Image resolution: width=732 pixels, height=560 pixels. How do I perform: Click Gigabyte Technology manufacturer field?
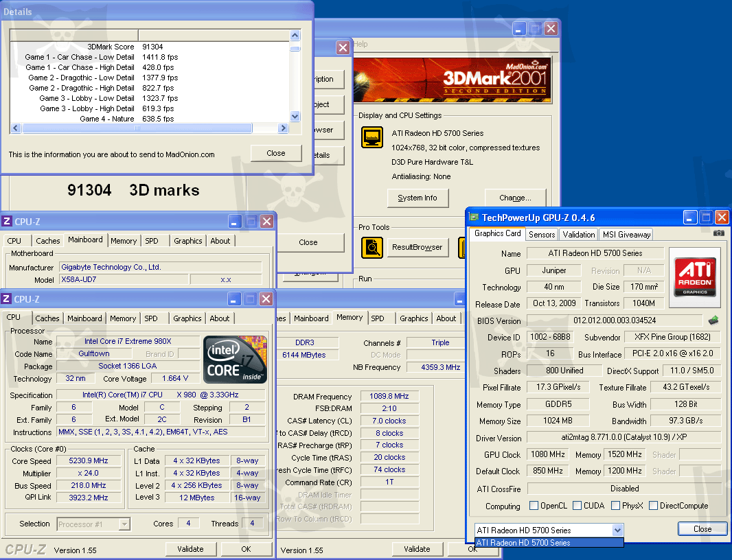pyautogui.click(x=161, y=267)
